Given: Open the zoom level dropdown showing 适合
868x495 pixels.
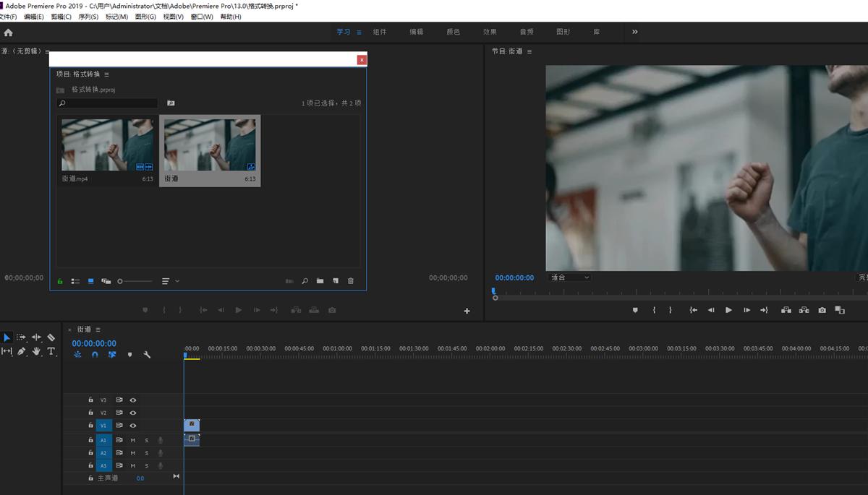Looking at the screenshot, I should [x=570, y=277].
